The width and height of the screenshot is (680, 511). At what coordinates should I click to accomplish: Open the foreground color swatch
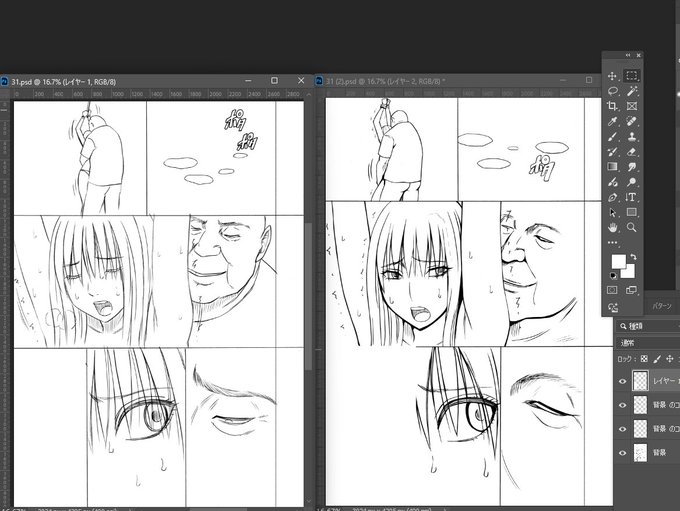(618, 262)
